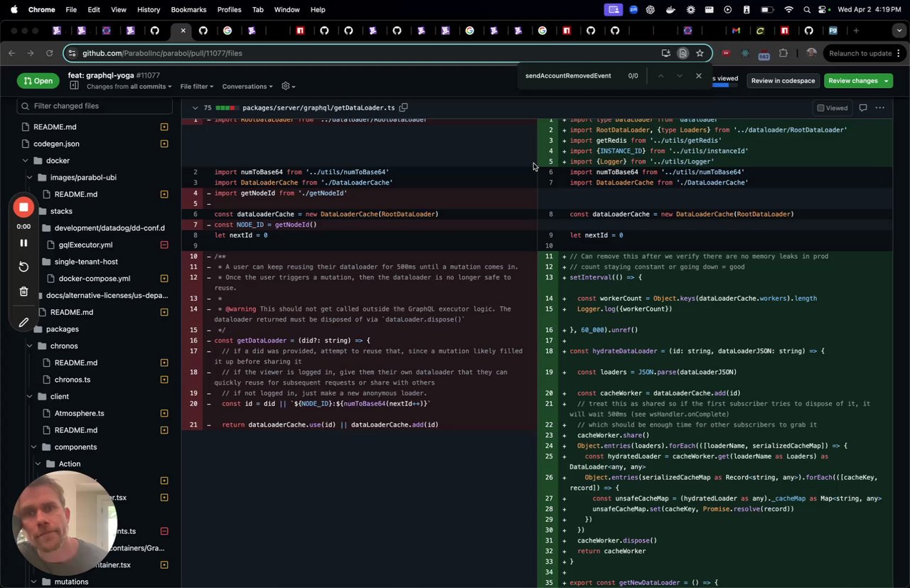Open the diff settings gear menu
910x588 pixels.
(287, 86)
